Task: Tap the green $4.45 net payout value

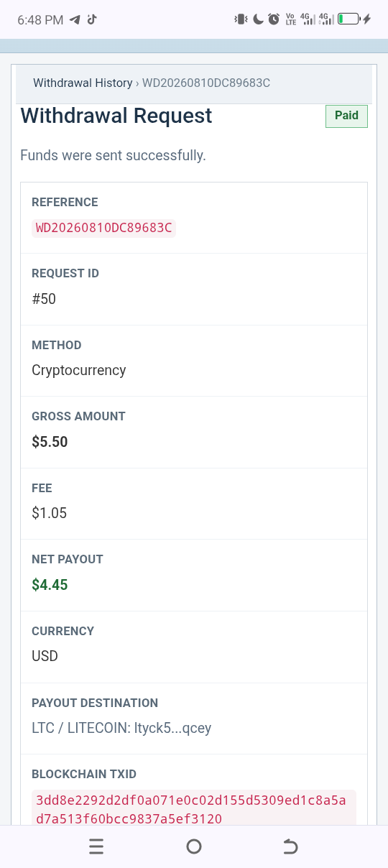Action: click(x=50, y=585)
